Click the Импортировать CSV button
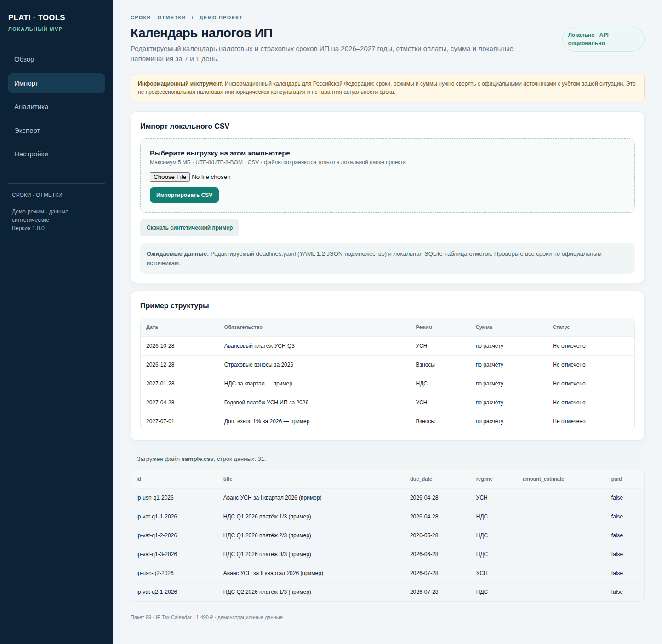 click(x=184, y=195)
